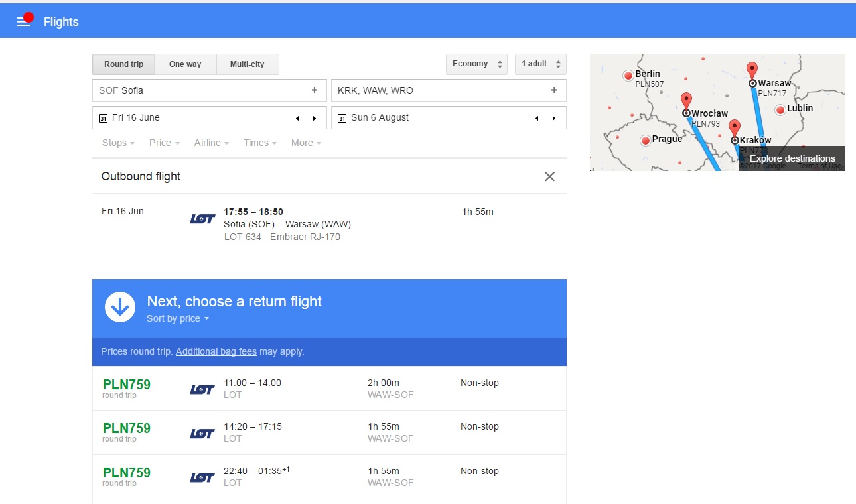The image size is (856, 504).
Task: Click the Fri 16 June date field
Action: click(209, 118)
